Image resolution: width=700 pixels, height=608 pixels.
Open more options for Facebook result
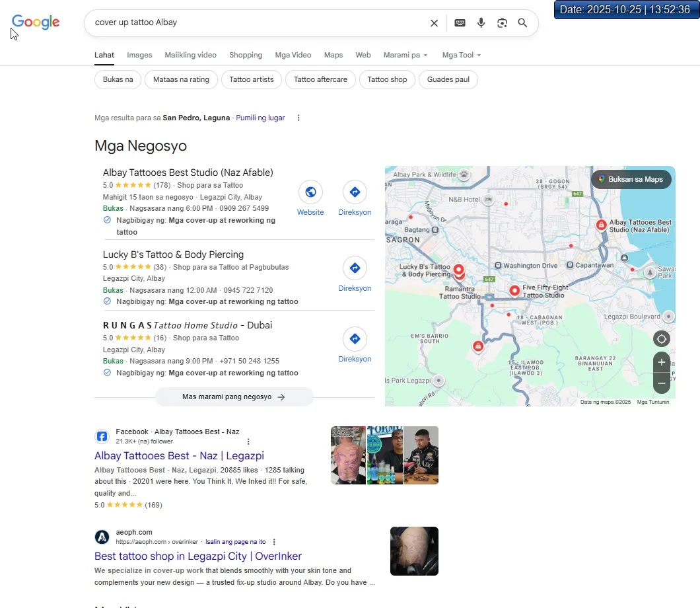[x=248, y=441]
